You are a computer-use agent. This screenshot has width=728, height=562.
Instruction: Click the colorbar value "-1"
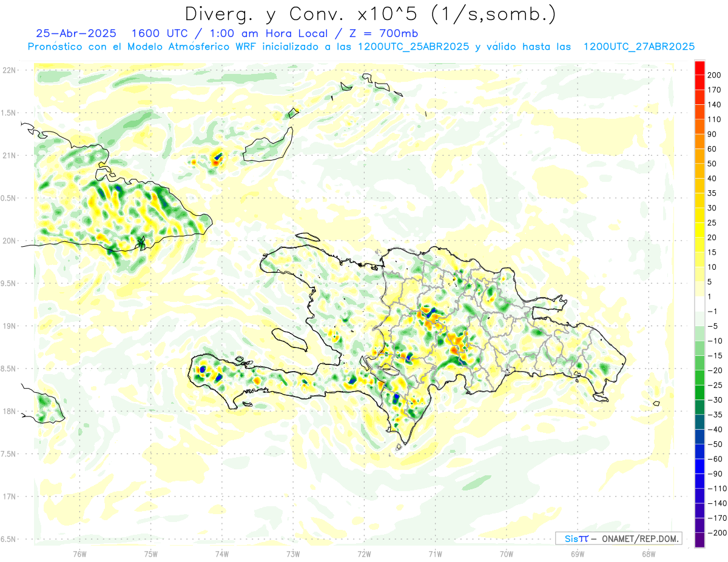pyautogui.click(x=712, y=311)
